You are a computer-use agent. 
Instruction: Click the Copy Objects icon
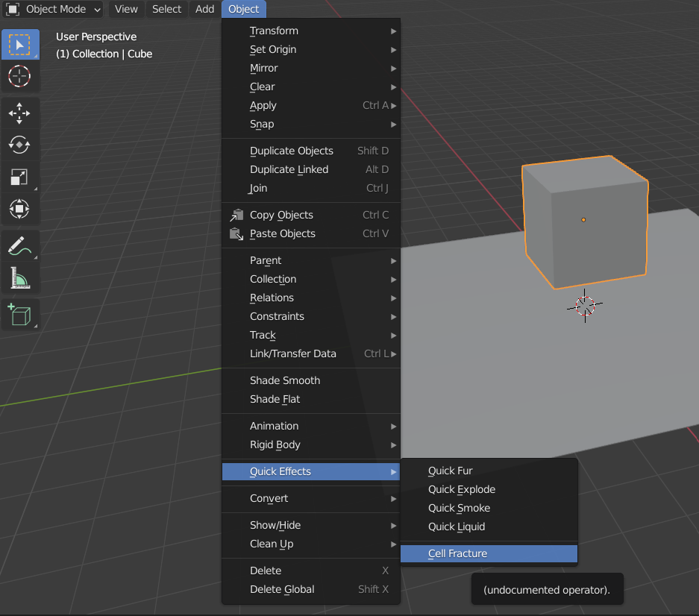click(x=236, y=216)
